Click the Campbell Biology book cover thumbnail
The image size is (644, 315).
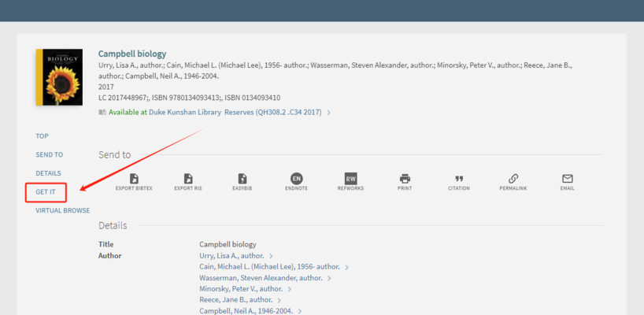tap(59, 77)
